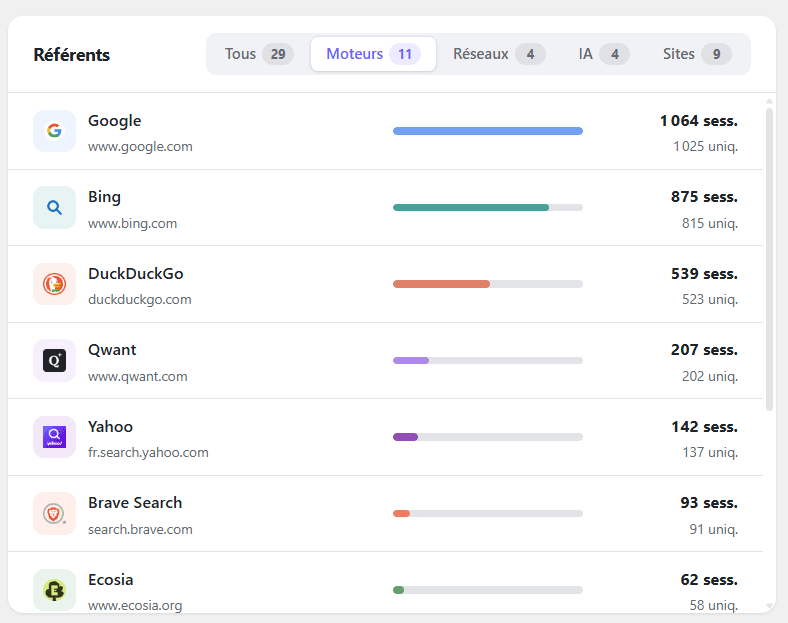Switch to the IA tab
788x623 pixels.
point(604,54)
